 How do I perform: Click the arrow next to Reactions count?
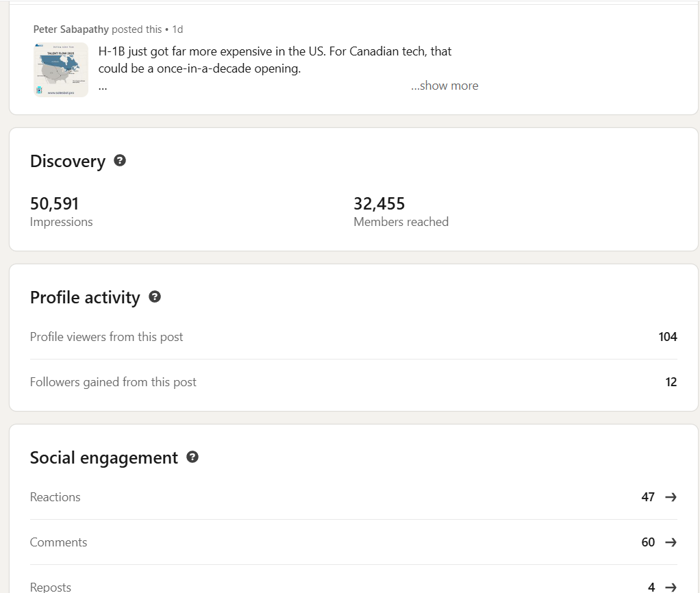[671, 497]
